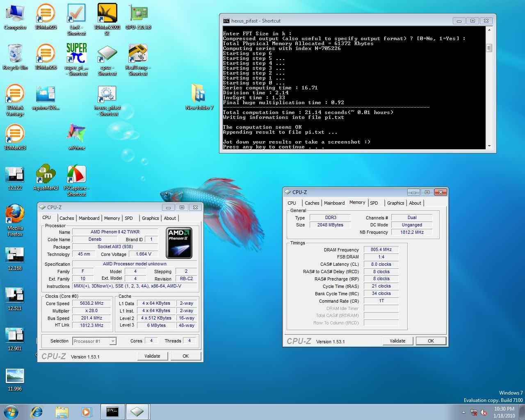Viewport: 525px width, 420px height.
Task: Select the CPU tab in right CPU-Z
Action: (292, 203)
